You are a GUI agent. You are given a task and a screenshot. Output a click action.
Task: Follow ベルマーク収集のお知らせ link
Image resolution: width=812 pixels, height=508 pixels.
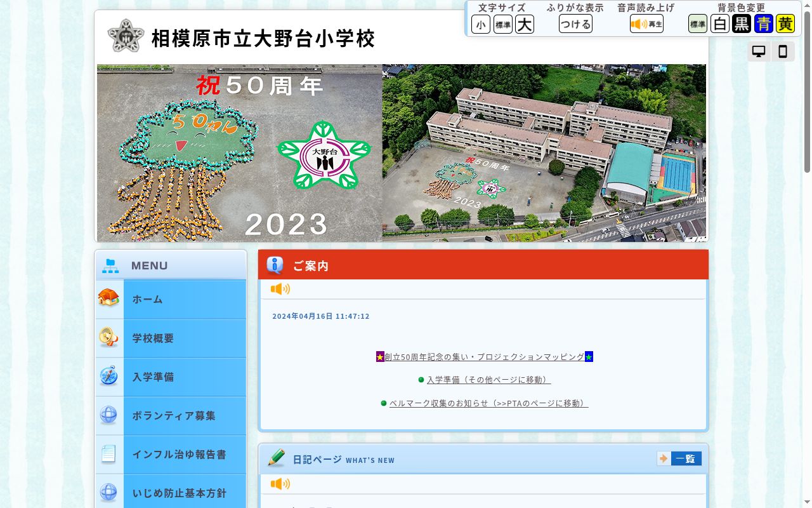point(488,403)
